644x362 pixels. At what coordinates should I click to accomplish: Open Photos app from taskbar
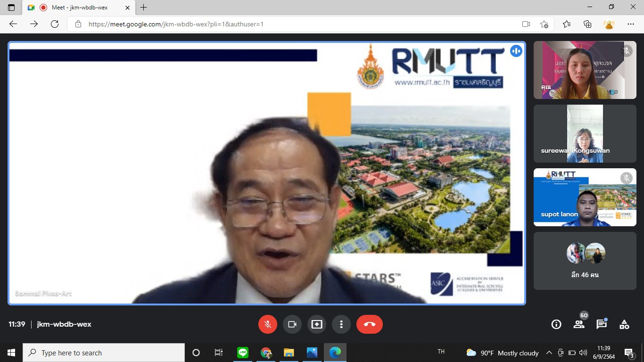[312, 353]
